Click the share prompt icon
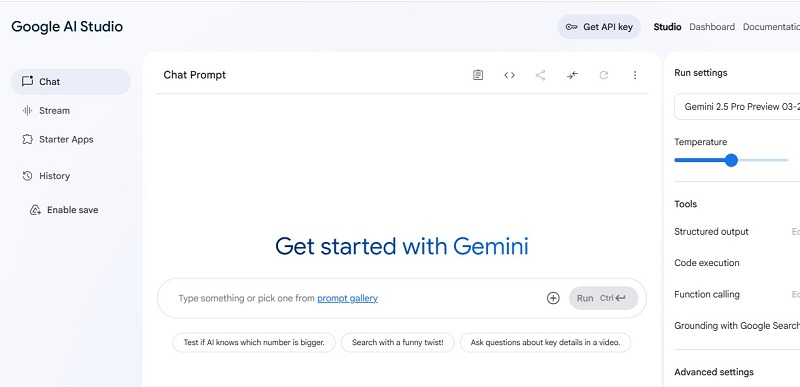This screenshot has width=800, height=387. tap(540, 75)
